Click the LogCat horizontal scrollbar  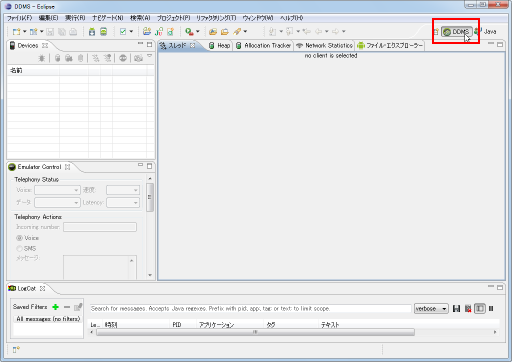[255, 332]
